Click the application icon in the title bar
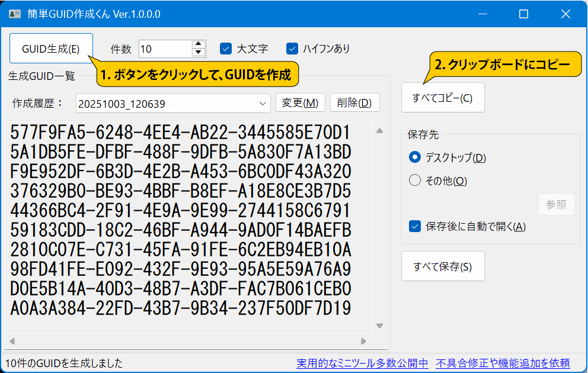This screenshot has width=588, height=373. point(14,12)
